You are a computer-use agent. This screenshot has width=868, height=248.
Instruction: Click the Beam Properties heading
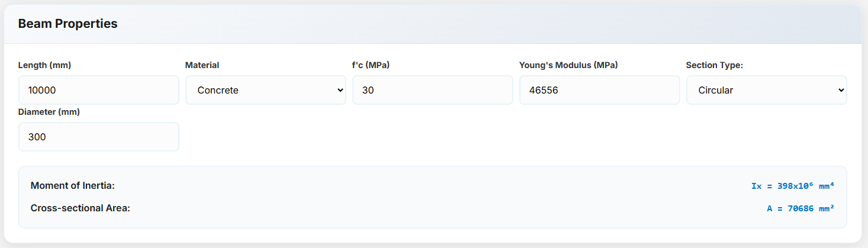click(x=67, y=24)
